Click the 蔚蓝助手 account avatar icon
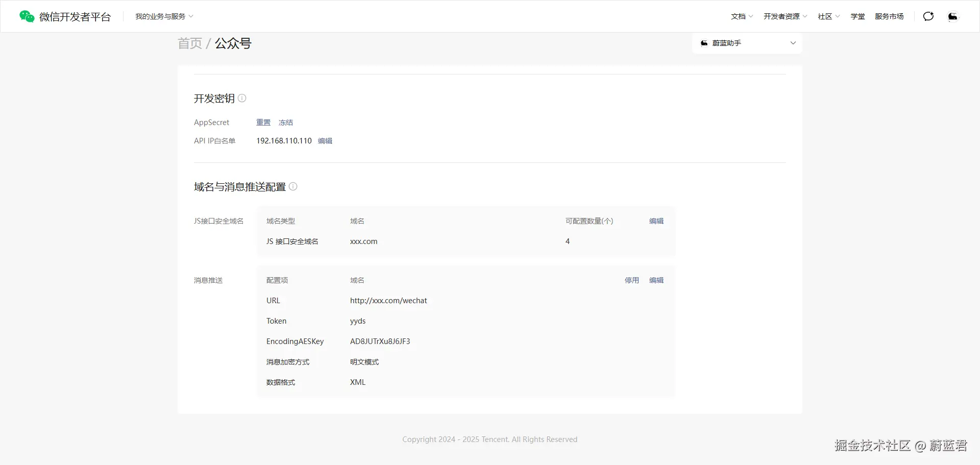 click(704, 43)
